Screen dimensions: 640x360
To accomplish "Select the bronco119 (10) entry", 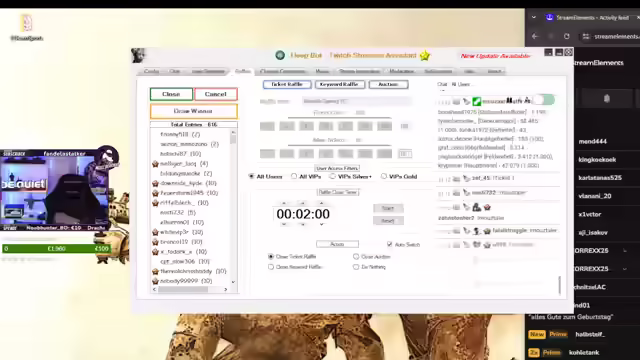I will (181, 242).
